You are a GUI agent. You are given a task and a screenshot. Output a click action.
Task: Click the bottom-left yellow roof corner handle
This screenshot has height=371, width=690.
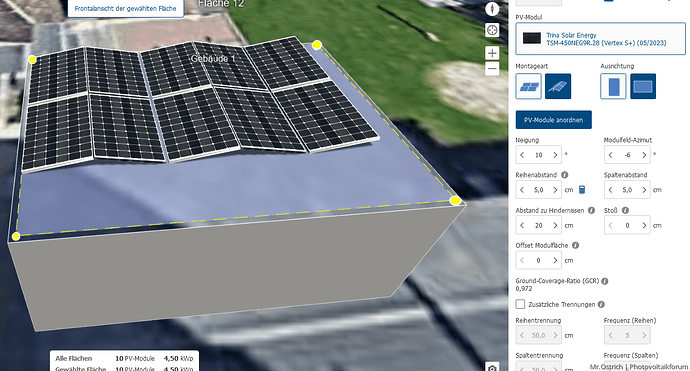[x=16, y=236]
